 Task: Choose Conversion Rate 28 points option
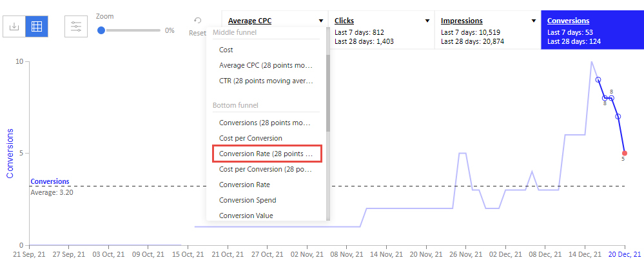click(267, 154)
